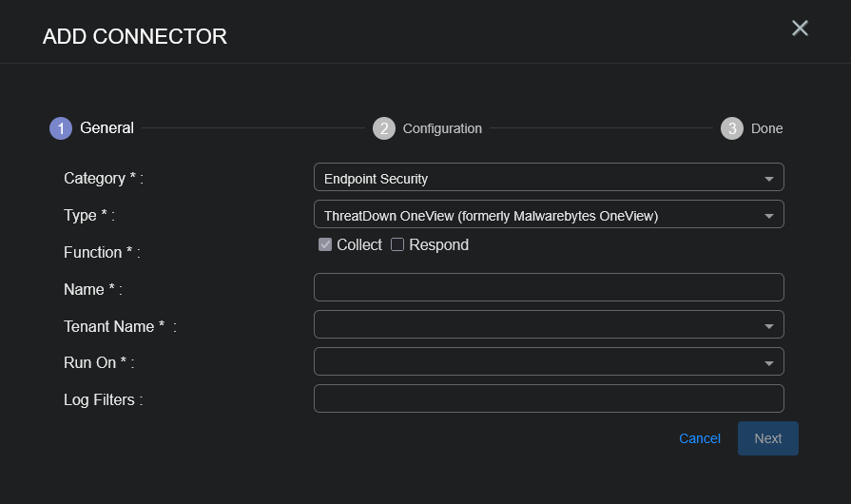Expand the Type dropdown arrow
This screenshot has height=504, width=851.
pyautogui.click(x=768, y=216)
